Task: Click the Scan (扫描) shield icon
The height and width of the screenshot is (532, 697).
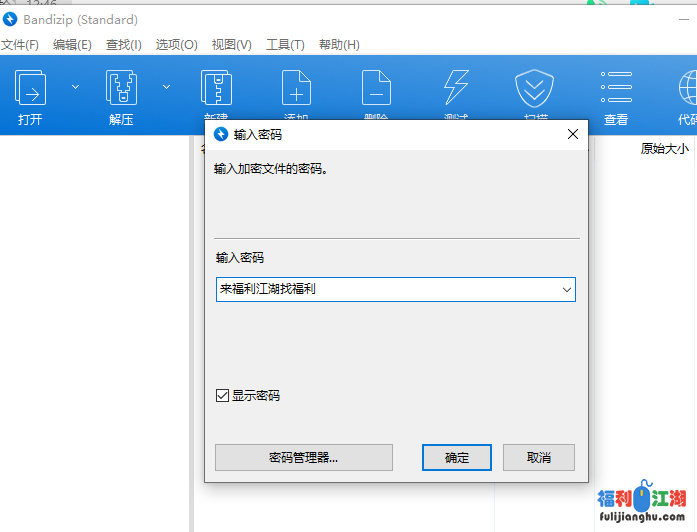Action: pyautogui.click(x=536, y=90)
